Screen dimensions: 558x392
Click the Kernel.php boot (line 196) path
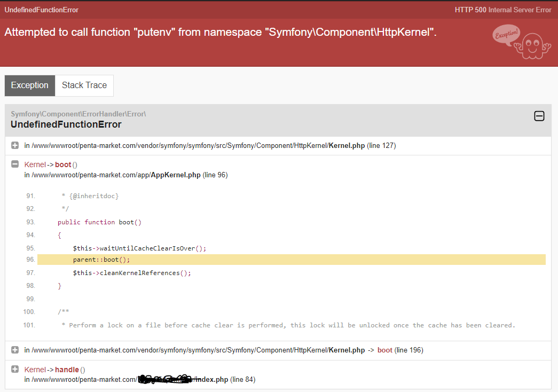click(224, 350)
